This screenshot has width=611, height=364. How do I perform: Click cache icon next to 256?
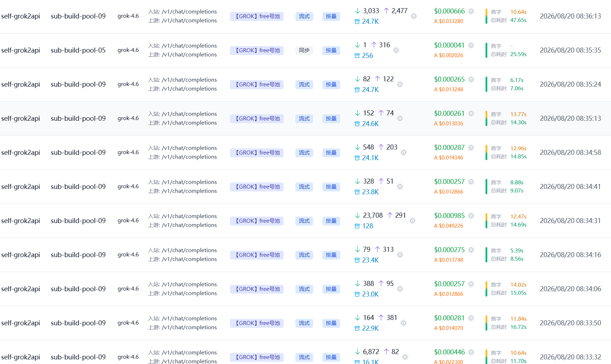point(357,56)
